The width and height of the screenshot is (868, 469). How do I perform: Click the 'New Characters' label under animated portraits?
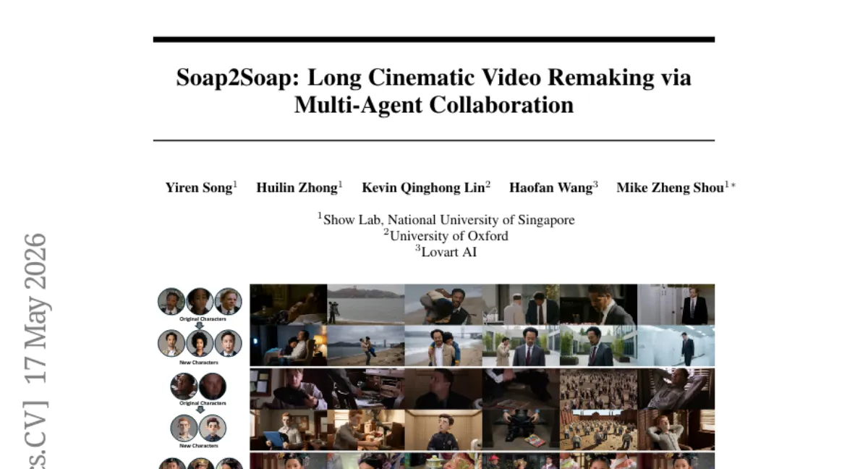(199, 446)
